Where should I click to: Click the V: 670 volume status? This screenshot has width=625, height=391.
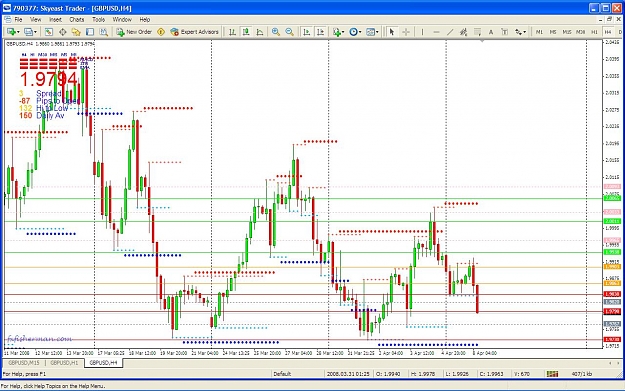(x=522, y=374)
